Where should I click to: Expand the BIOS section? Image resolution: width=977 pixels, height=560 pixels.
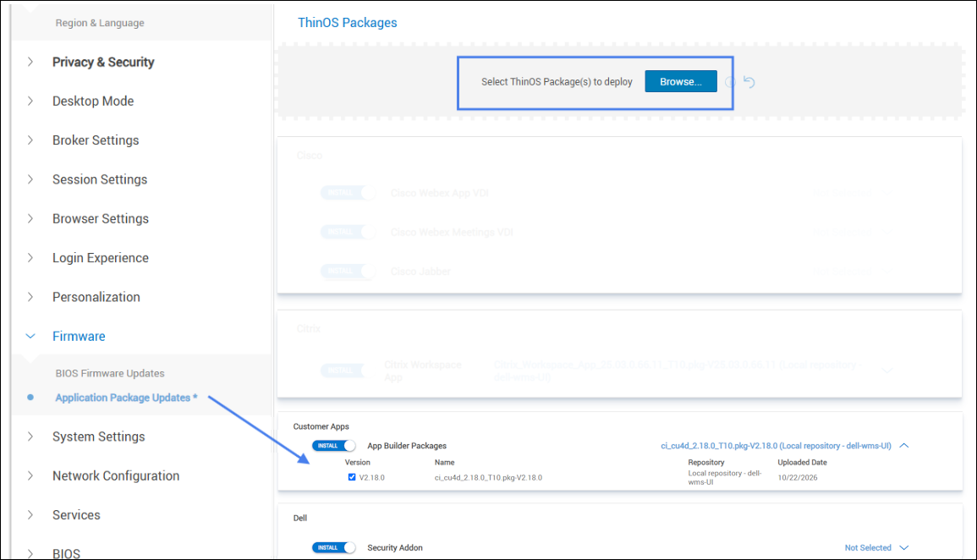point(30,553)
